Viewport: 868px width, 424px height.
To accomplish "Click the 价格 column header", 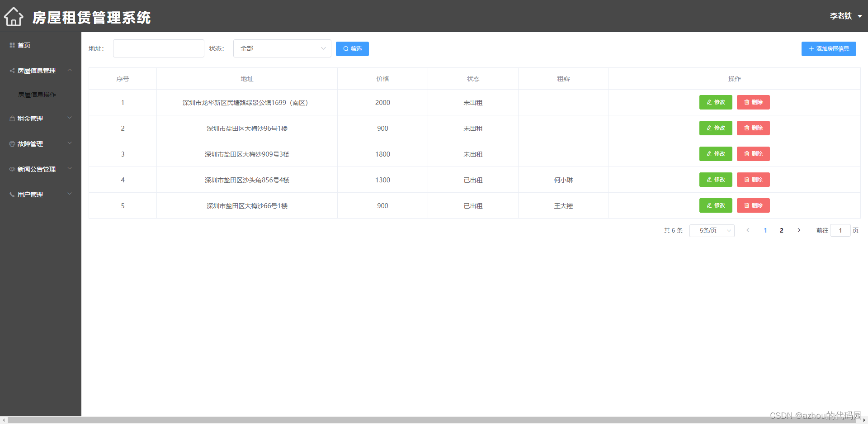I will pos(382,79).
